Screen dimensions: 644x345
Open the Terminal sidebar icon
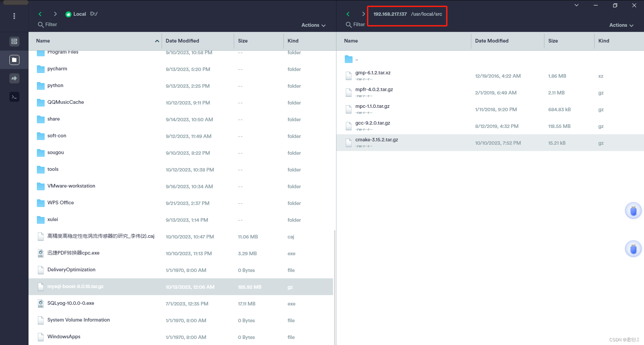[14, 97]
